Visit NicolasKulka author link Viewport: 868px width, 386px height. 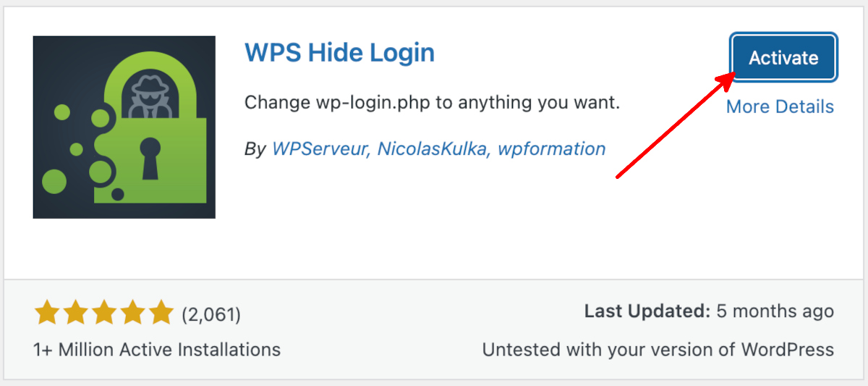[x=435, y=149]
